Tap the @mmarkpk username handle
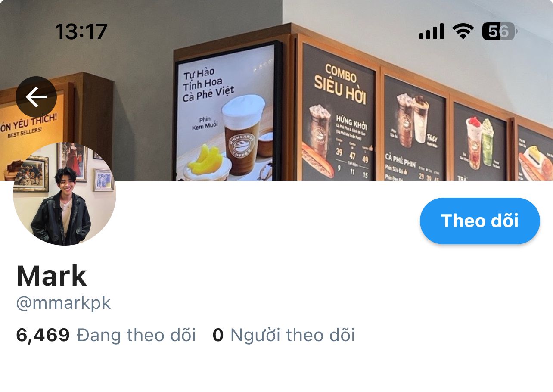 [64, 303]
